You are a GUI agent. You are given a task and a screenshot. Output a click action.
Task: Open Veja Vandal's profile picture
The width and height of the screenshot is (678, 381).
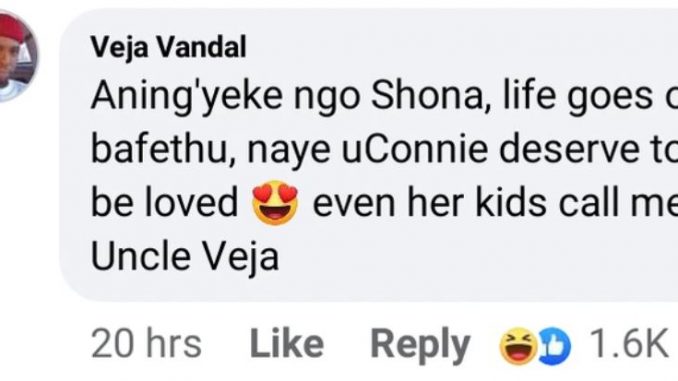click(16, 57)
